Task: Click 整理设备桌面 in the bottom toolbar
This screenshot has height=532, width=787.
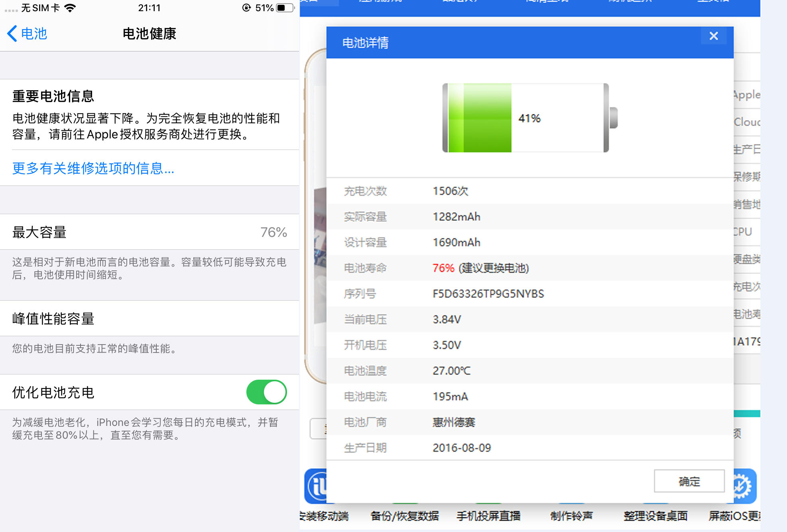Action: coord(656,516)
